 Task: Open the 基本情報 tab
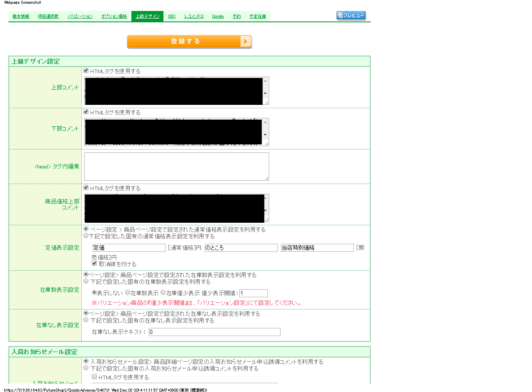pyautogui.click(x=21, y=16)
